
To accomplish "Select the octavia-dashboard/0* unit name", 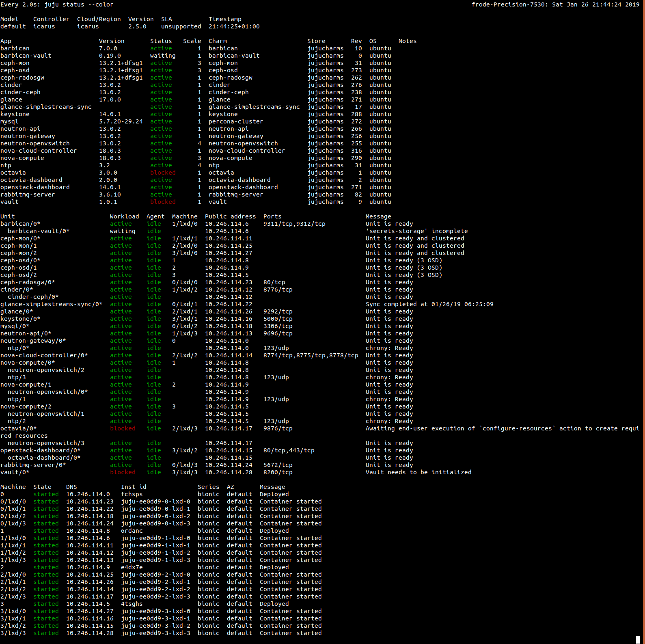I will (44, 458).
